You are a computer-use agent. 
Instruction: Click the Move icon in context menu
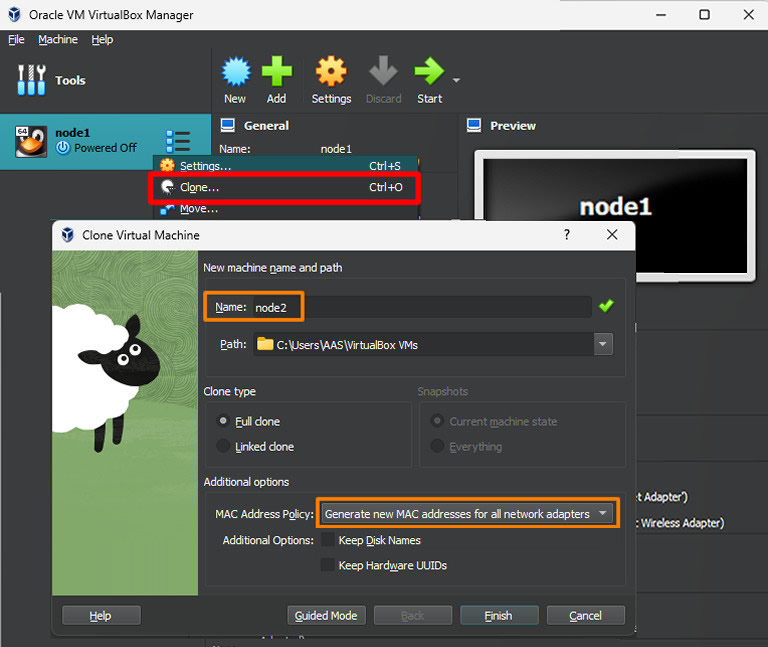pos(168,209)
